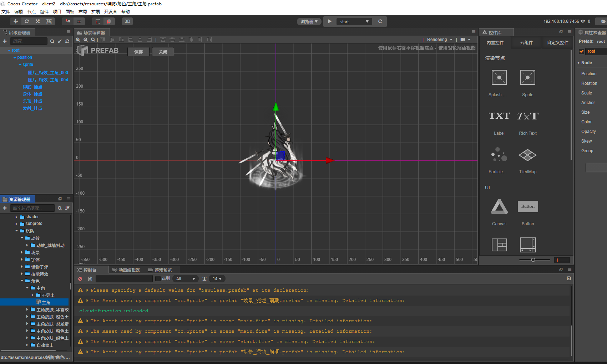Select the scale transform tool

[x=37, y=21]
